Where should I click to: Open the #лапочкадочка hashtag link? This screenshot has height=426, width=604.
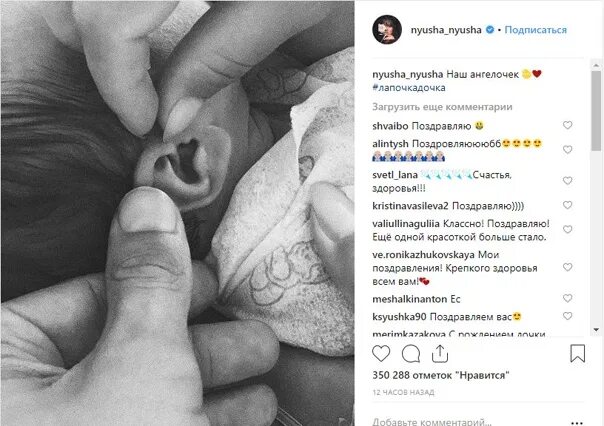(x=409, y=88)
